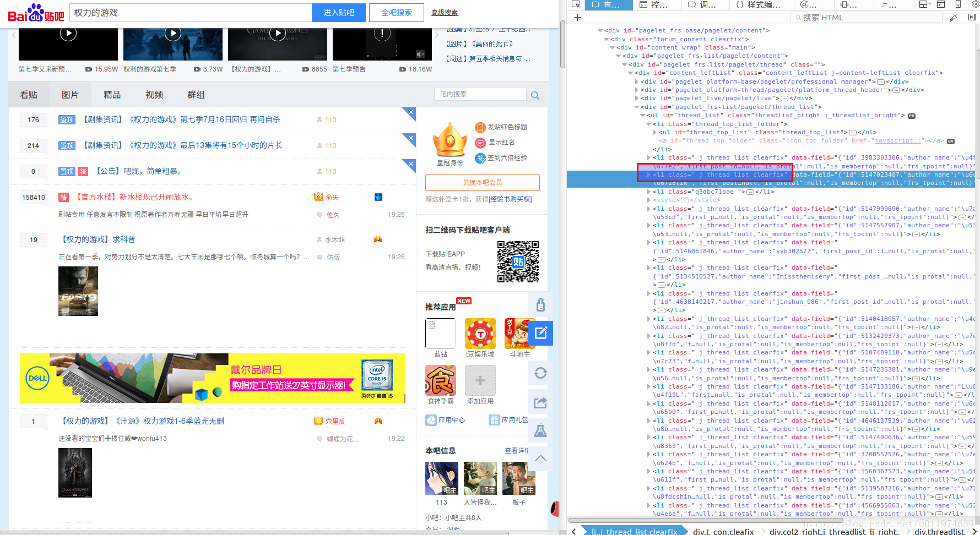Open the 豆娱乐城 app icon
Viewport: 980px width, 535px height.
[x=480, y=334]
